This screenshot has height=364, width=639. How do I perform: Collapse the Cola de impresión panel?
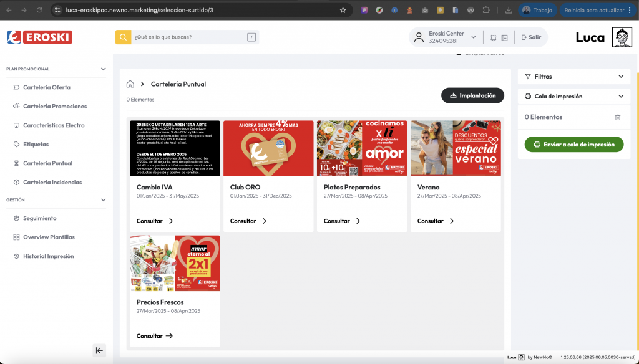pyautogui.click(x=620, y=97)
